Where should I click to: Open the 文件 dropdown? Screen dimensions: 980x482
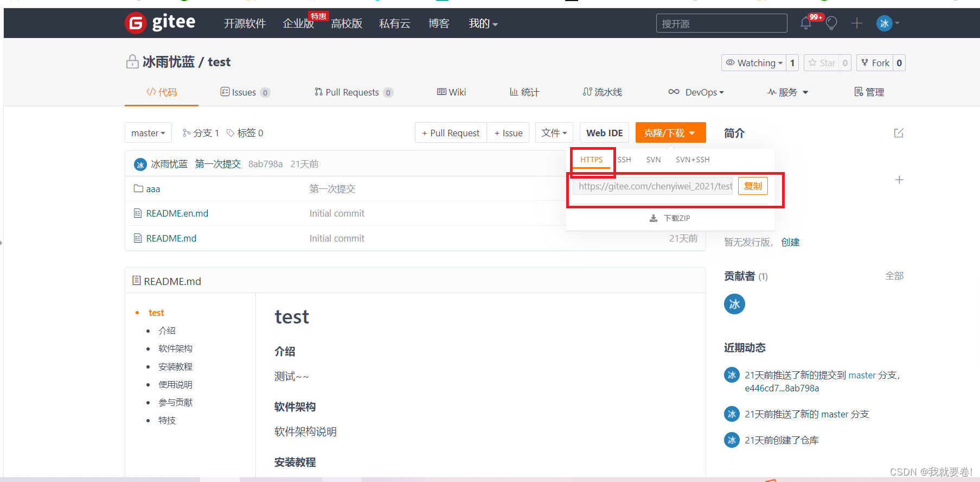pos(554,133)
